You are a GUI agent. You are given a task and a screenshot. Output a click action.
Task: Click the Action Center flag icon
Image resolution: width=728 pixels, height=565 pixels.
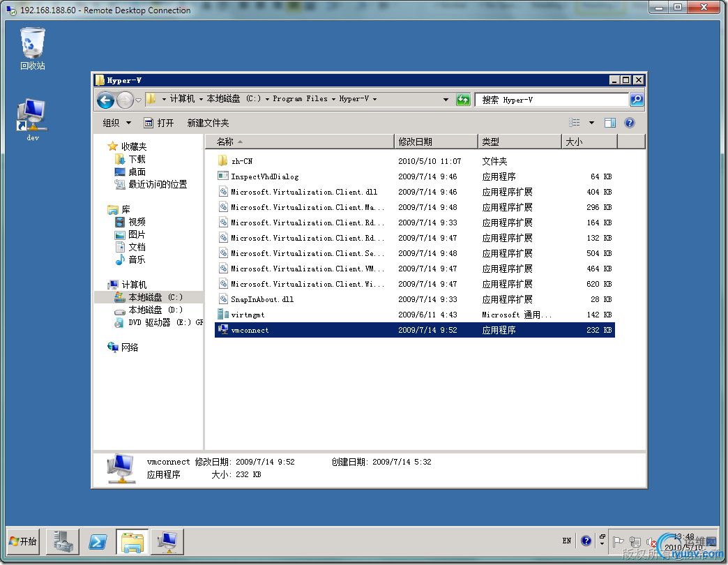tap(618, 541)
